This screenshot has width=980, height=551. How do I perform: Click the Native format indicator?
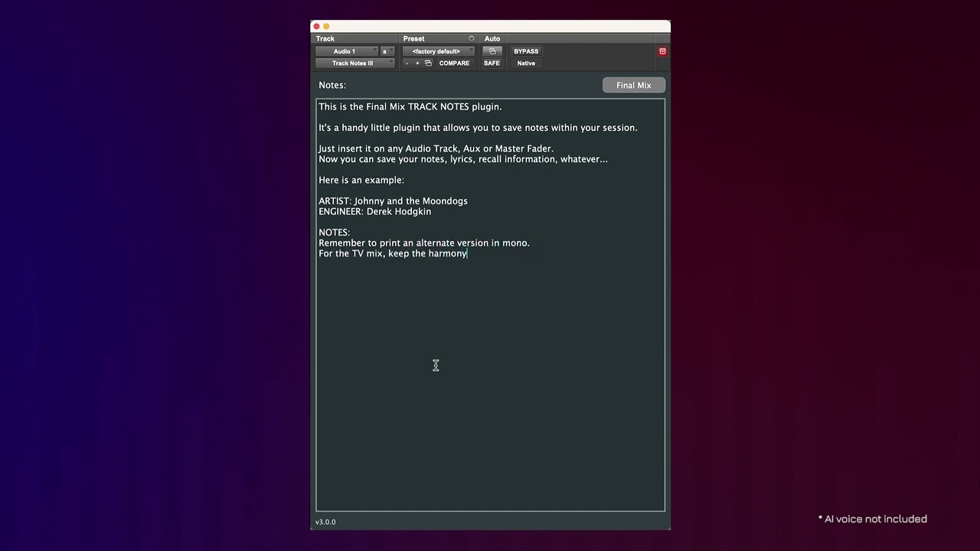(526, 64)
